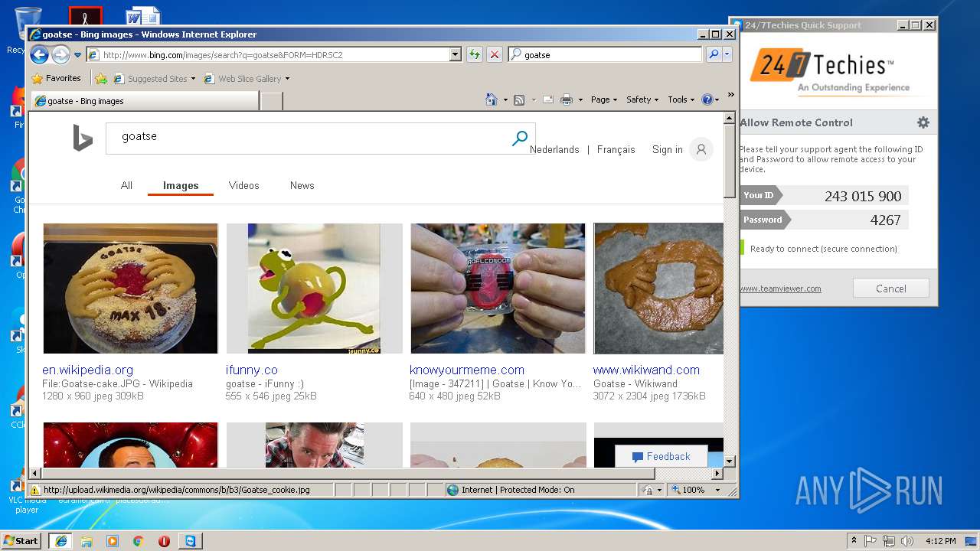
Task: Click the horizontal scrollbar right arrow
Action: pos(717,474)
